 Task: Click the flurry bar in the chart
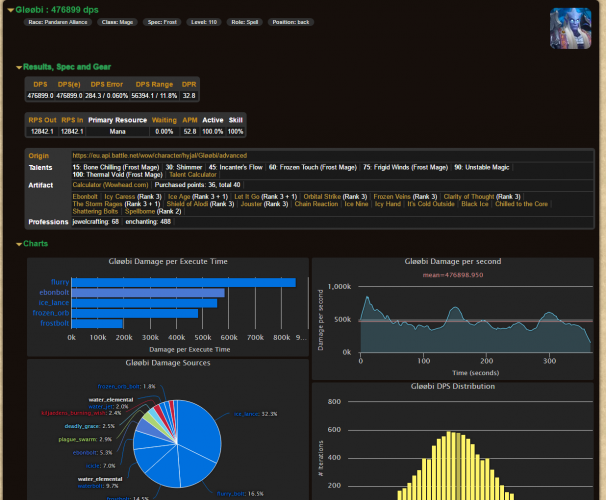coord(183,282)
